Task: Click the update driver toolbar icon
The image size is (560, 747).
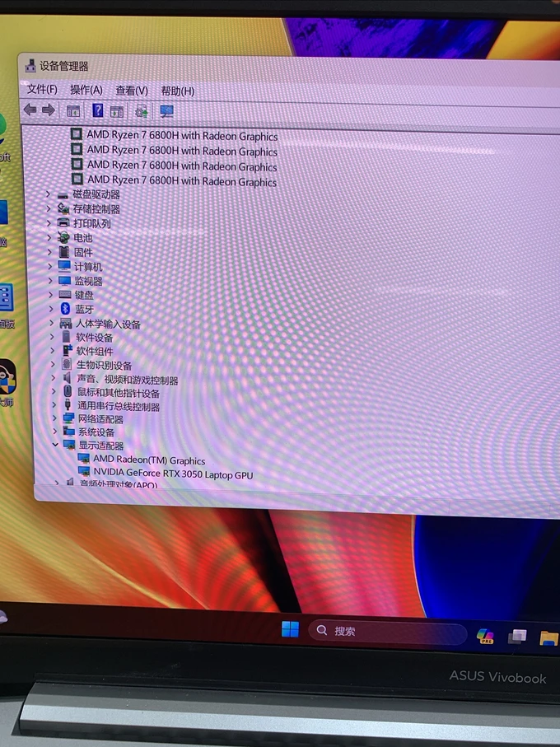Action: click(142, 111)
